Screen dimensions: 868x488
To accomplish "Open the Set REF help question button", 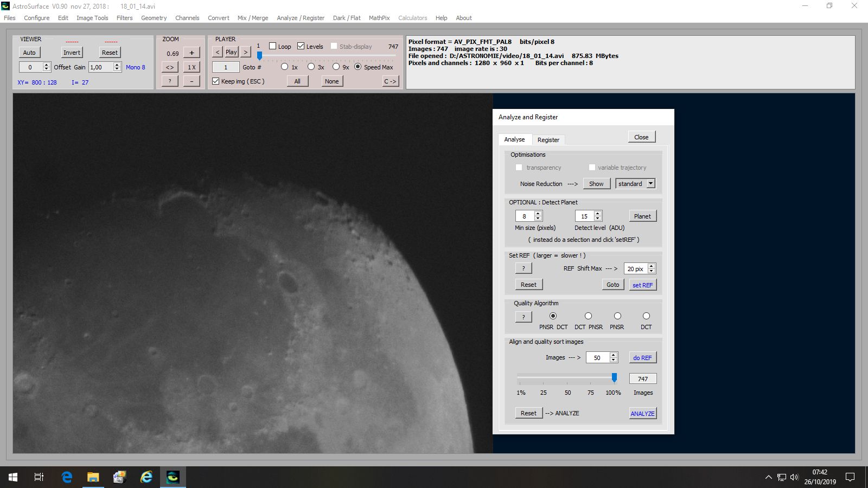I will [x=523, y=268].
